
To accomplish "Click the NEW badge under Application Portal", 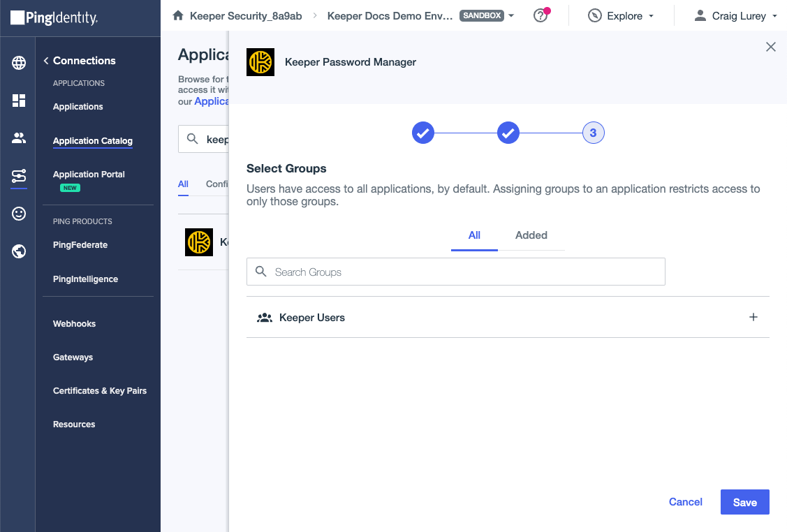I will point(71,189).
